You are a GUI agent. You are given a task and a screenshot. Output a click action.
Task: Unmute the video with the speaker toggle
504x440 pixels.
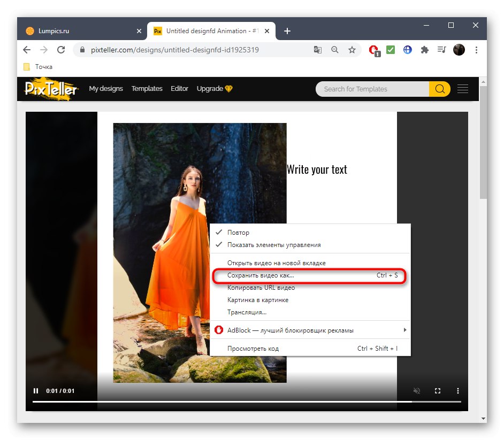(x=417, y=391)
